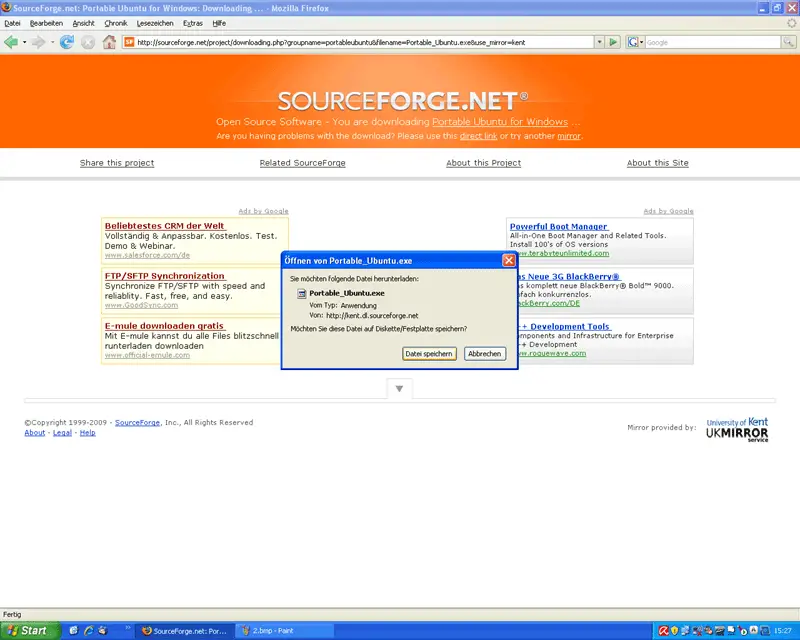Open the Datei menu
Screen dimensions: 800x640
pyautogui.click(x=12, y=23)
